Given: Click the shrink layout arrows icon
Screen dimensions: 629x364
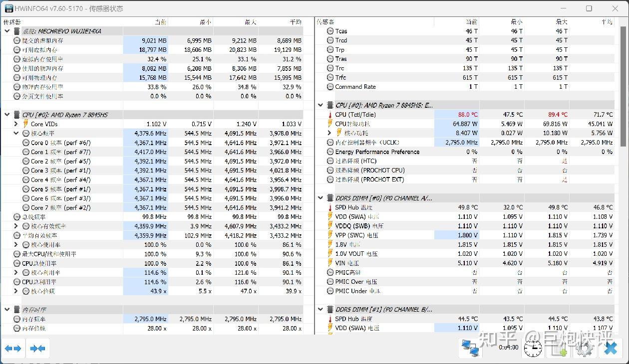Looking at the screenshot, I should [x=37, y=348].
